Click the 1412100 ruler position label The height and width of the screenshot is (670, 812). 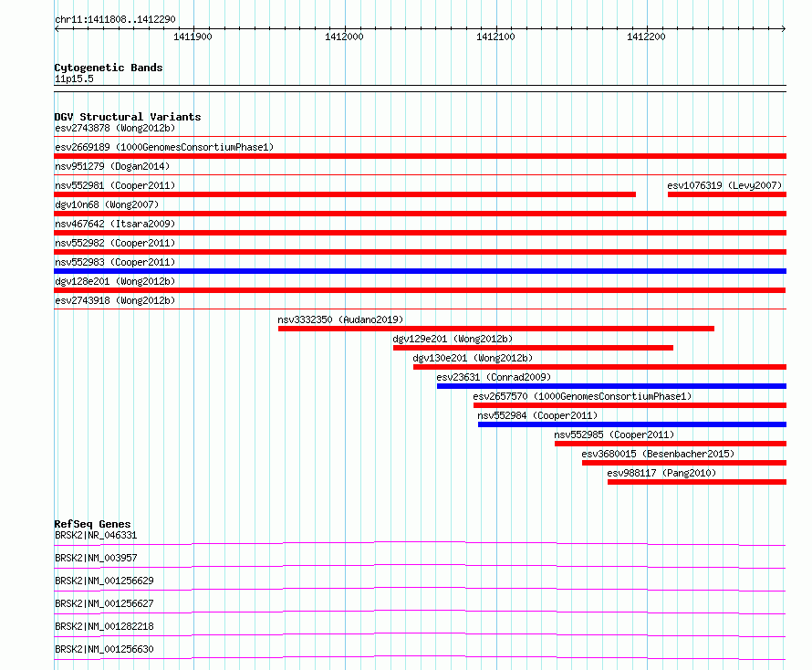click(495, 37)
